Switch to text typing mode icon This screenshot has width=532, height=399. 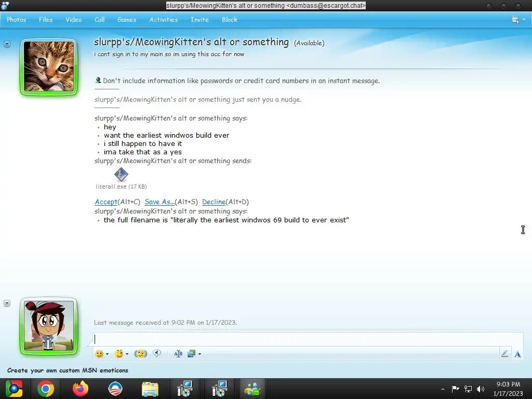[x=517, y=354]
